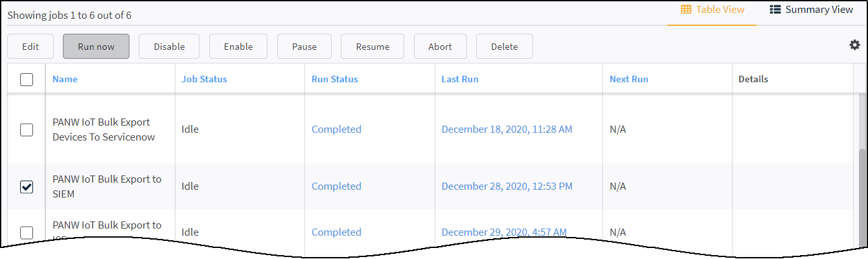The width and height of the screenshot is (868, 259).
Task: Open December 18, 2020, 11:28 AM run
Action: point(507,129)
